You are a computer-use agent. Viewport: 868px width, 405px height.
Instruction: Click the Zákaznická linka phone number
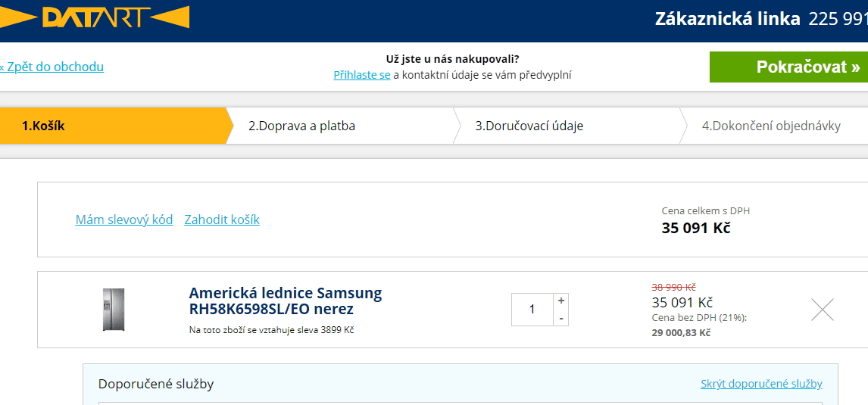[x=838, y=19]
